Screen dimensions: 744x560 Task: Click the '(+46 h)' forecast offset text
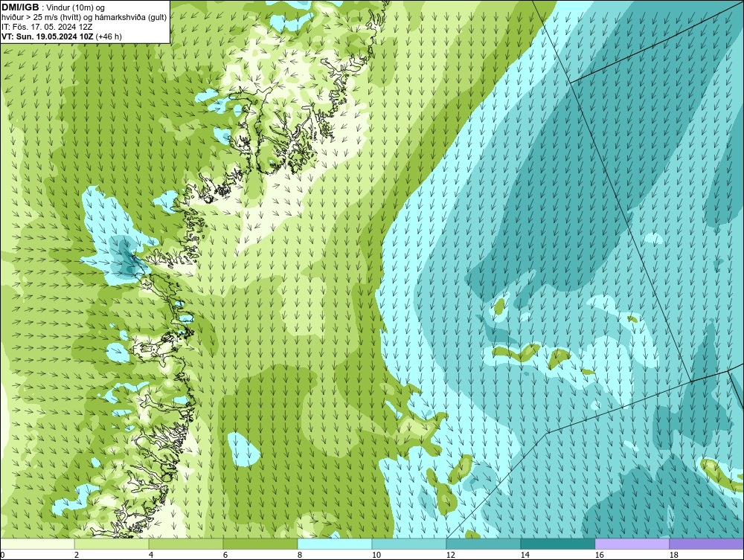(109, 36)
